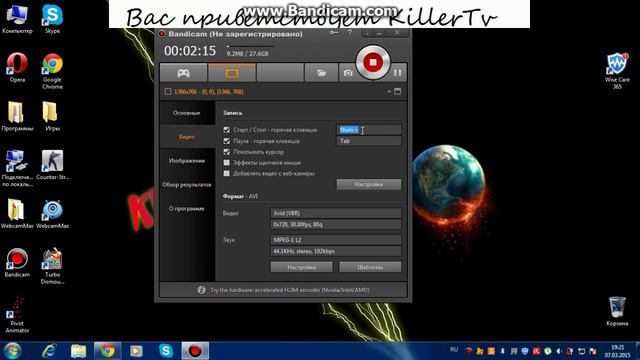This screenshot has width=640, height=360.
Task: Open Windows Start menu orb
Action: coord(13,351)
